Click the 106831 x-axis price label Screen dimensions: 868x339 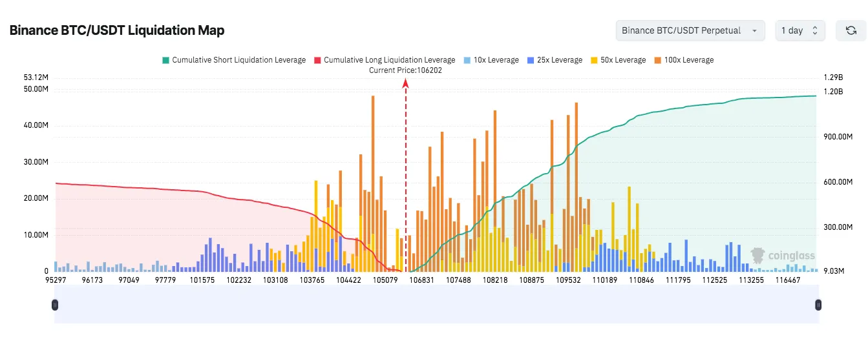pyautogui.click(x=422, y=280)
